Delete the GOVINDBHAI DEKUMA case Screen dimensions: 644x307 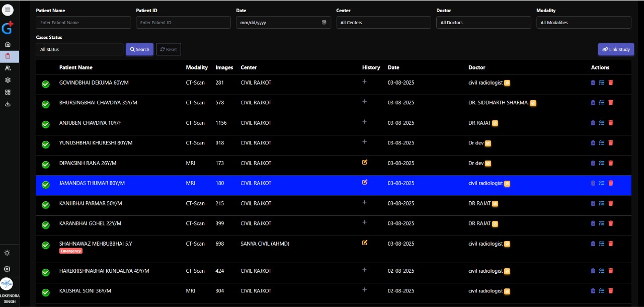[611, 83]
